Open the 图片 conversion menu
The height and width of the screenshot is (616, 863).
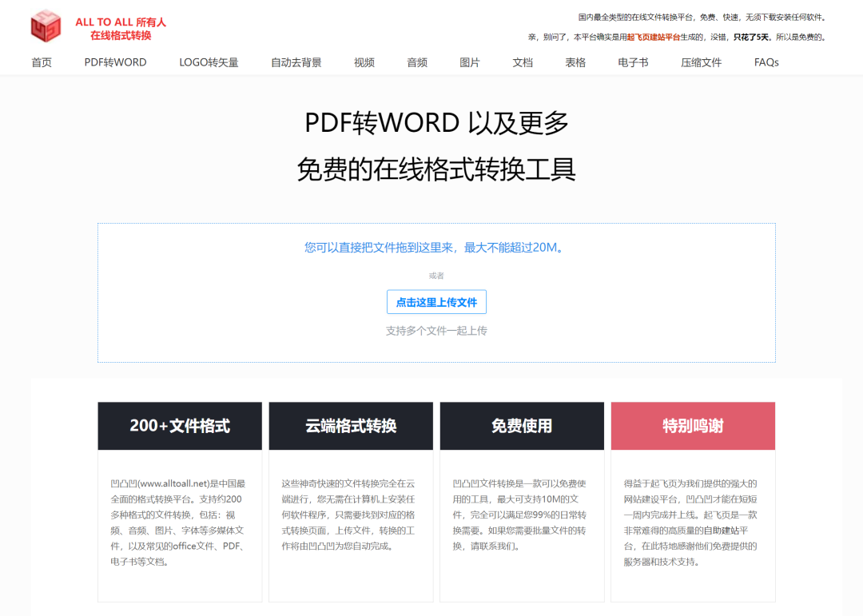470,62
